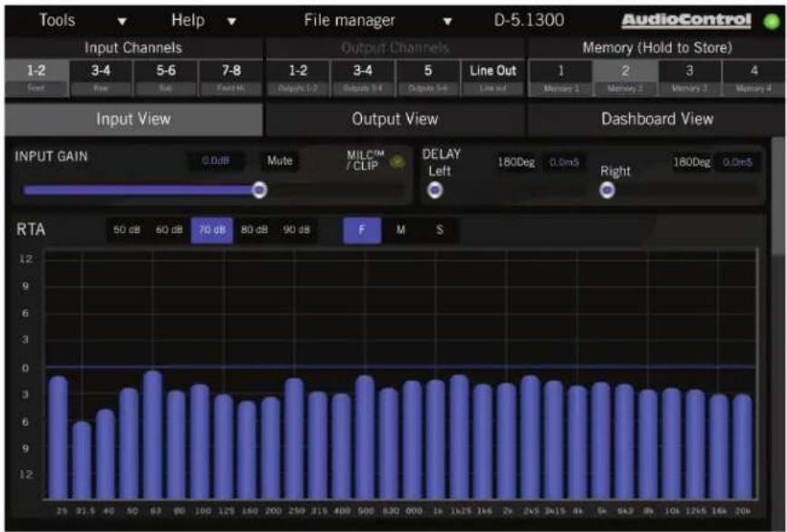Set RTA range to 80 dB
787x532 pixels.
(254, 230)
